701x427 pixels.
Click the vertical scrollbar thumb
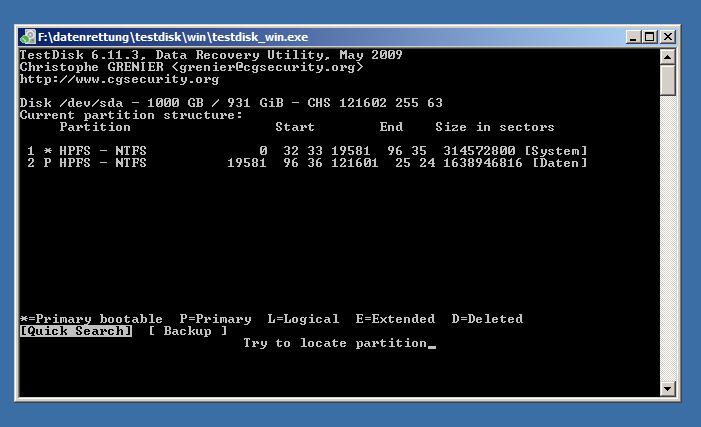[667, 80]
